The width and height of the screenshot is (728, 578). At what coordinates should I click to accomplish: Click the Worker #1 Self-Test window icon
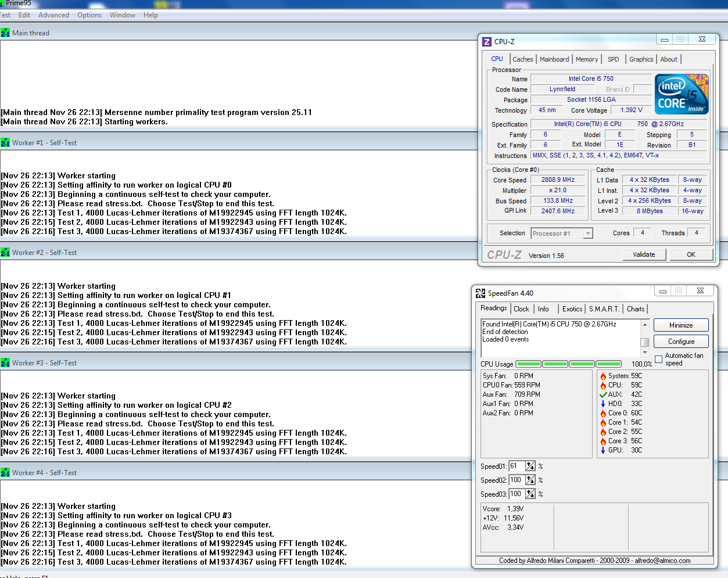pos(5,143)
